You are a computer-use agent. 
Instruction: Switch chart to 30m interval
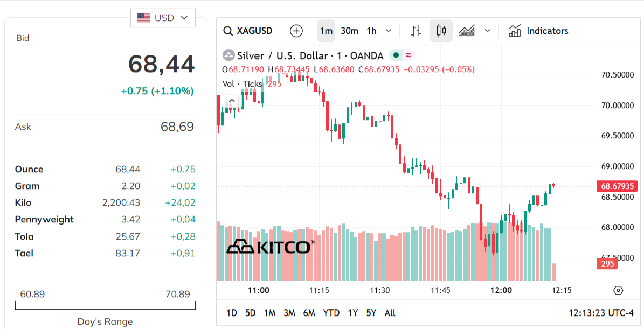pyautogui.click(x=349, y=31)
